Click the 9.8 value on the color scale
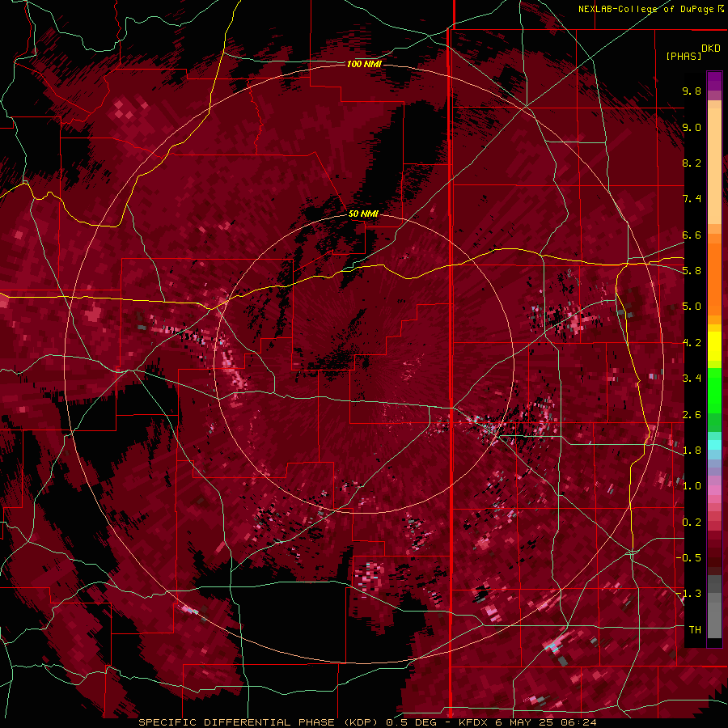 pos(692,91)
